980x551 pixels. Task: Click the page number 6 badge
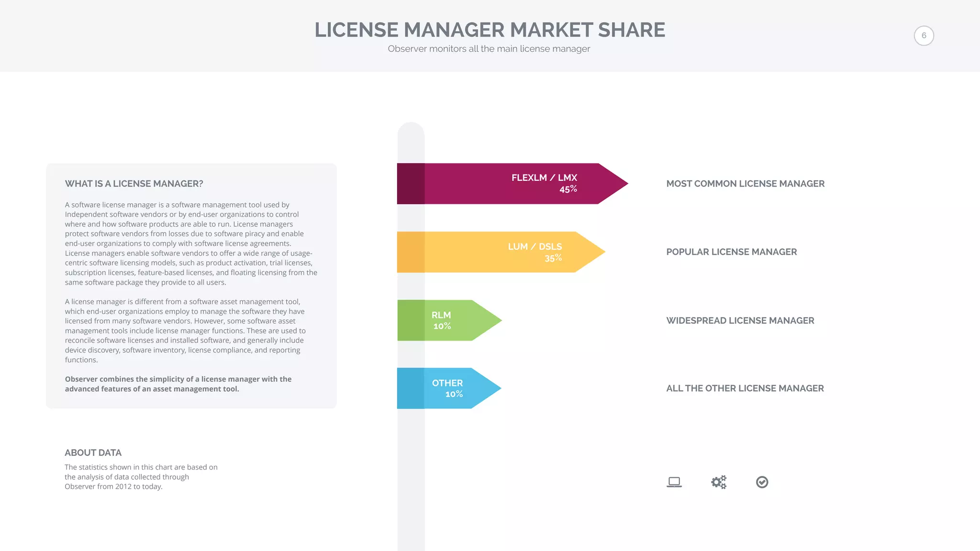(924, 36)
